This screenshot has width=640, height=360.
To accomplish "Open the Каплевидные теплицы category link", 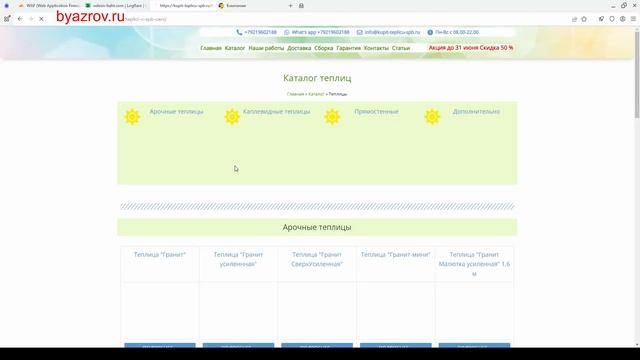I will point(276,111).
